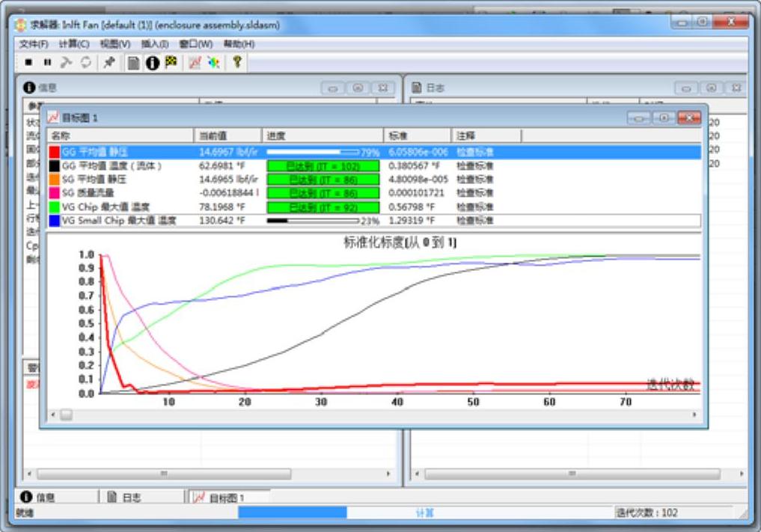Screen dimensions: 761x532
Task: Open the 插入(I) menu
Action: 155,44
